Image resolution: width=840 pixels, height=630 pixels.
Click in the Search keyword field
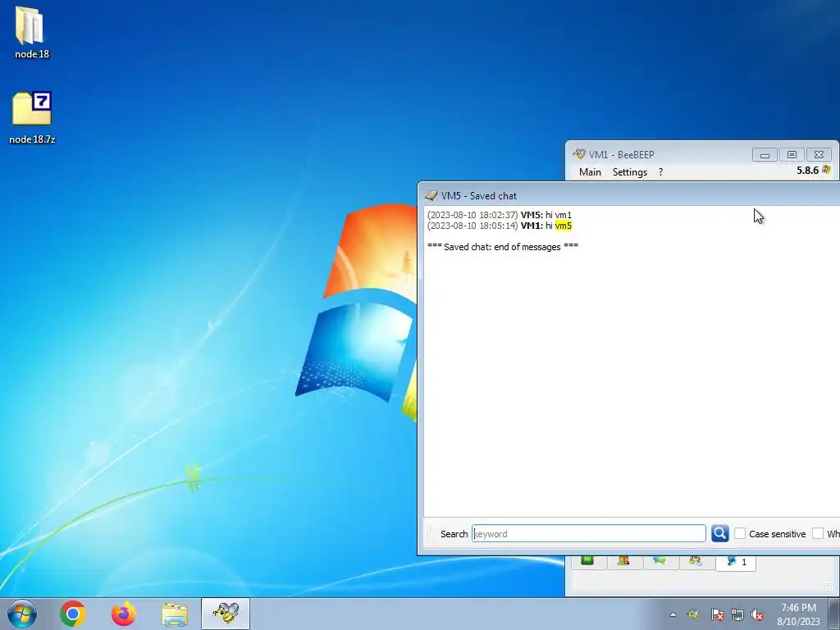pyautogui.click(x=588, y=533)
